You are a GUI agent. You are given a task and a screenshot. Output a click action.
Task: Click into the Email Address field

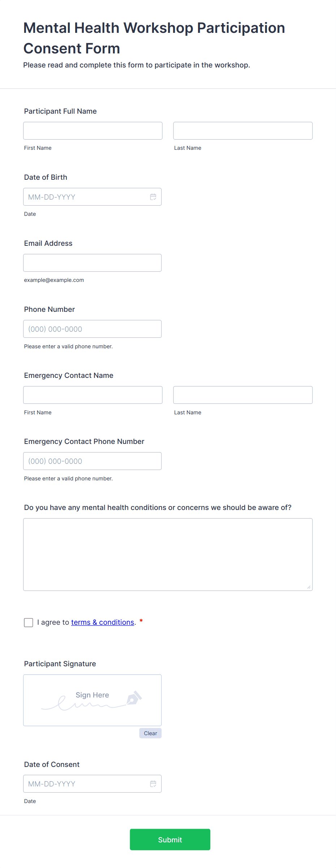click(92, 263)
